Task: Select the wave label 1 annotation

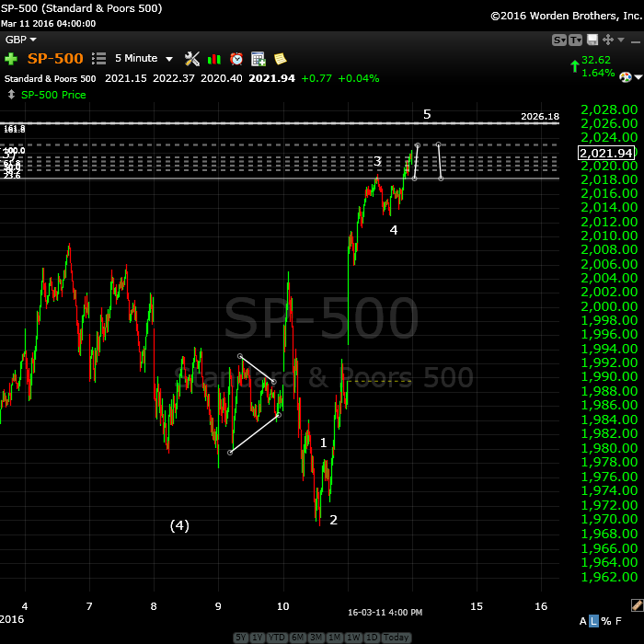Action: pyautogui.click(x=323, y=443)
